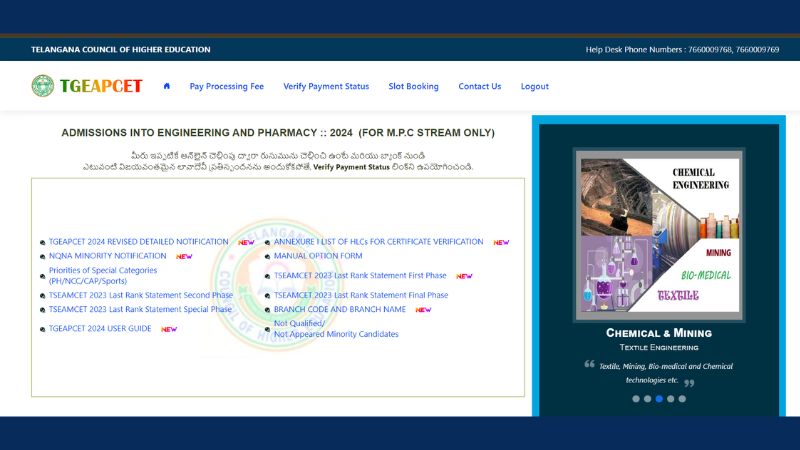Select the fifth carousel indicator dot
Screen dimensions: 800x450
click(682, 399)
